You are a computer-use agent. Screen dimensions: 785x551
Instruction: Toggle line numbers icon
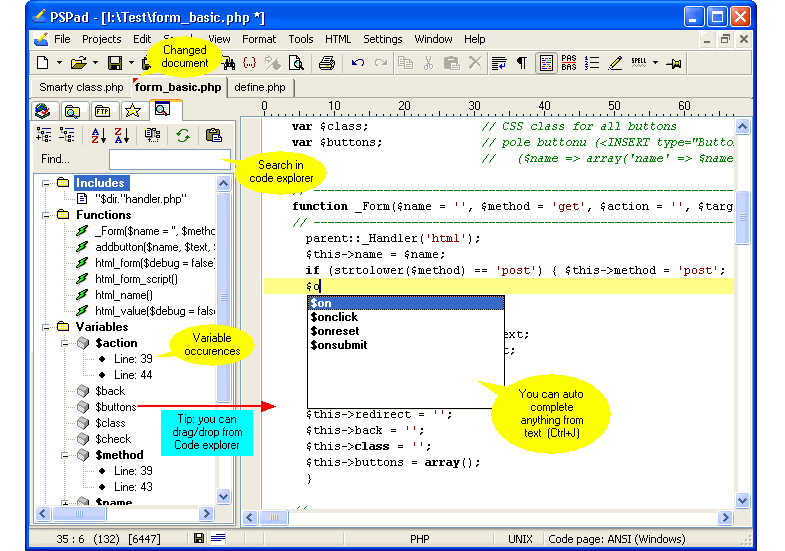(592, 63)
